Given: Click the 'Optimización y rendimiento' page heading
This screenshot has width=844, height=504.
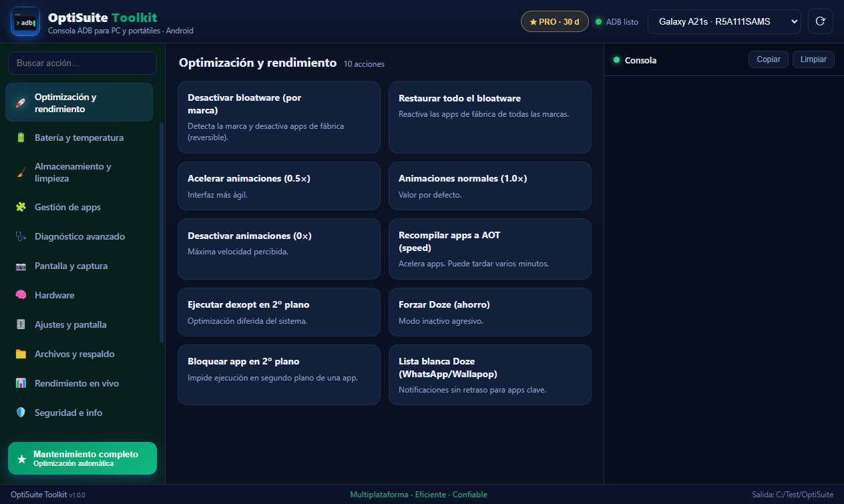Looking at the screenshot, I should pos(258,63).
